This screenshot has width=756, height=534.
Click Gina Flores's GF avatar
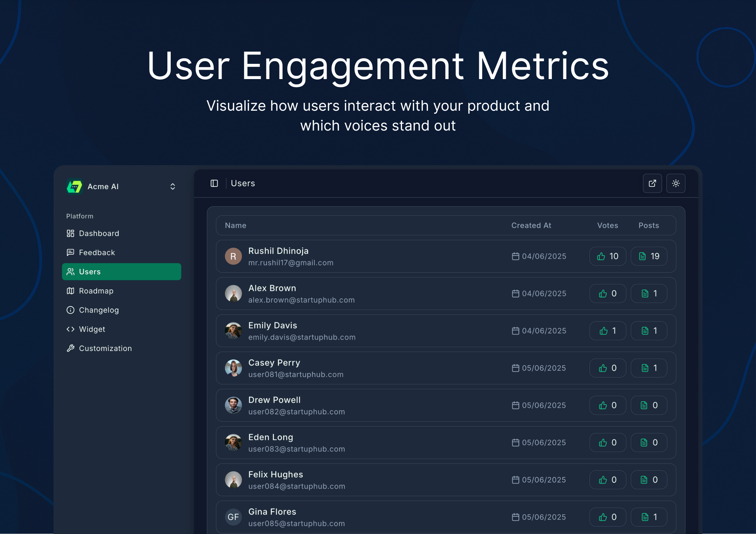pyautogui.click(x=233, y=517)
